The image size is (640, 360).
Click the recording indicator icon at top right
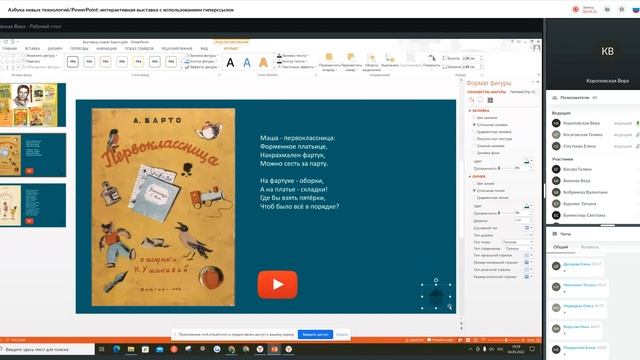576,9
